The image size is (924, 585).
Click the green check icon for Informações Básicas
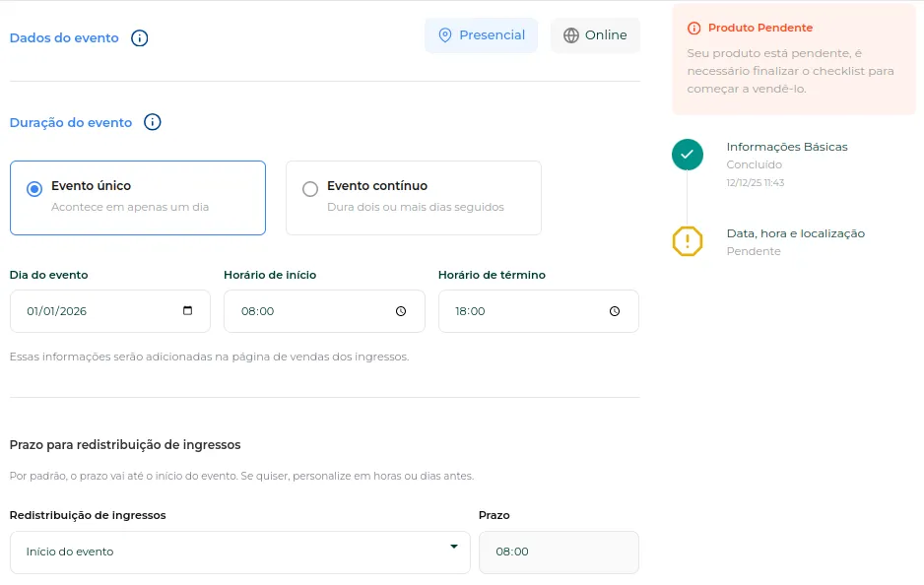pos(688,155)
